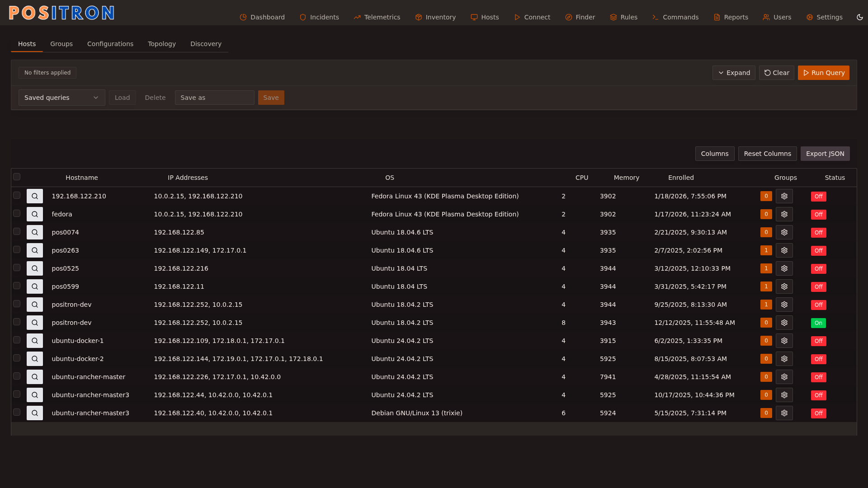Open the Saved queries dropdown
The width and height of the screenshot is (868, 488).
61,98
